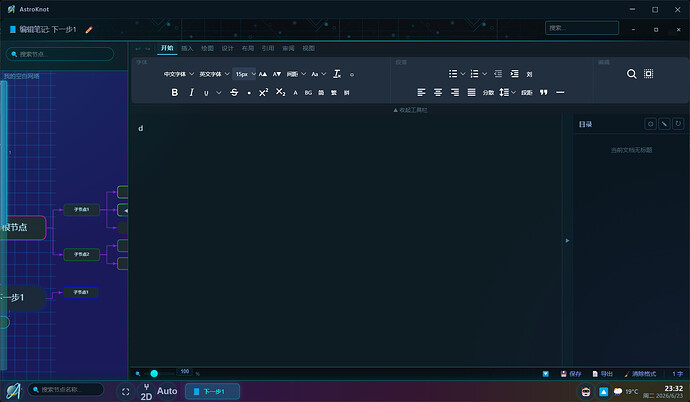
Task: Open bulleted list style dropdown
Action: 463,74
